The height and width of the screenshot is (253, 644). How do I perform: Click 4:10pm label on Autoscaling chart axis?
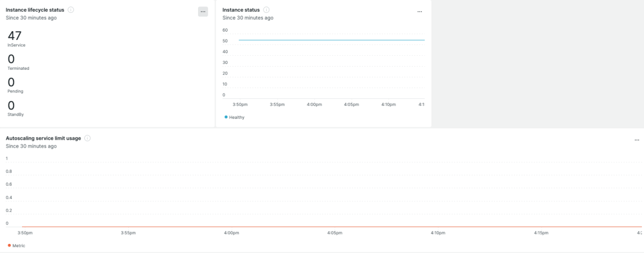tap(438, 233)
